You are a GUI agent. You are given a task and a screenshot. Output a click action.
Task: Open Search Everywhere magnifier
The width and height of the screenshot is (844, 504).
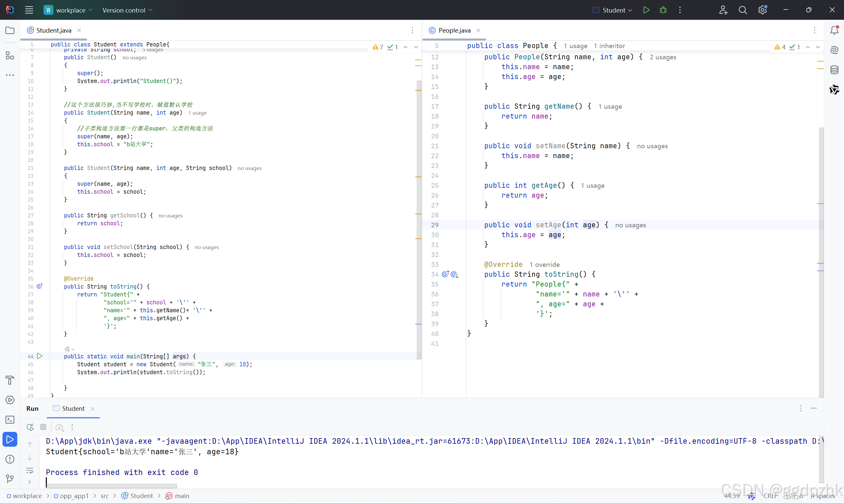[x=743, y=10]
